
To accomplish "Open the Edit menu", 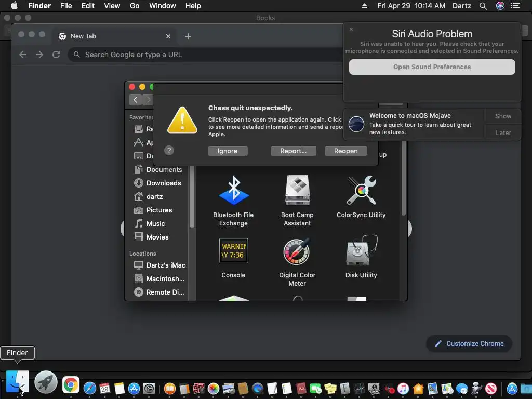I will 88,6.
